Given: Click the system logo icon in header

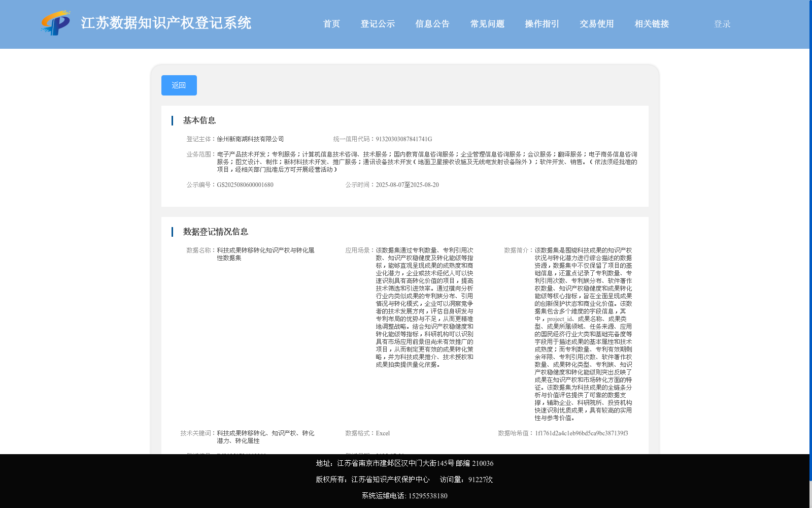Looking at the screenshot, I should pos(55,23).
